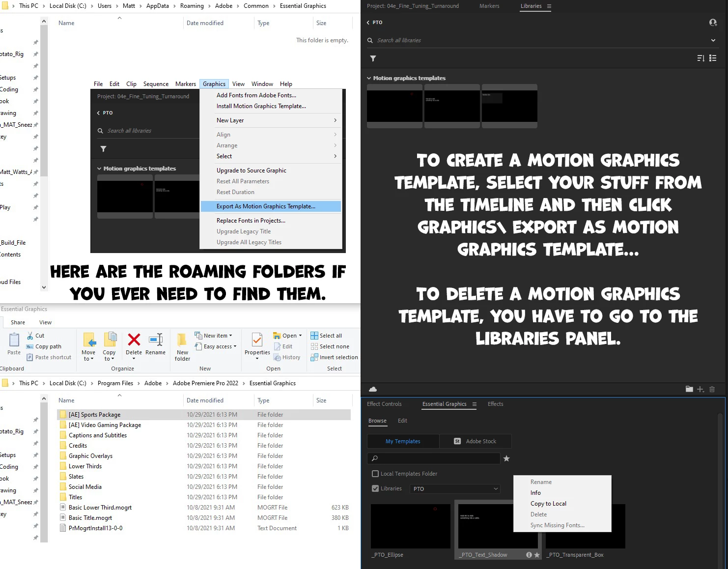Click Roaming in the top Explorer breadcrumb
The image size is (728, 569).
coord(192,6)
